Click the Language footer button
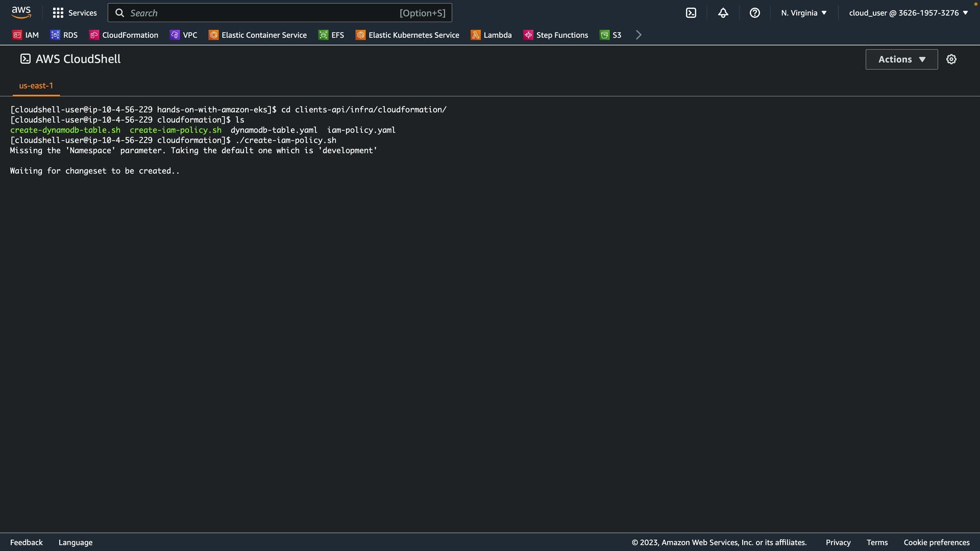Viewport: 980px width, 551px height. tap(76, 542)
